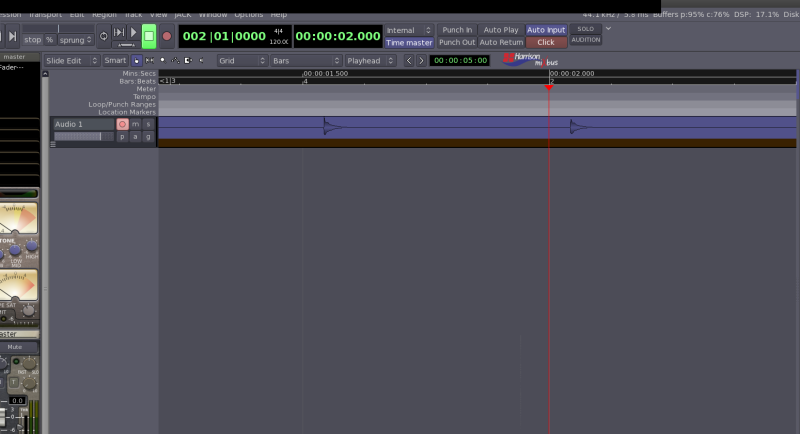Open the sprung shuttle behaviour dropdown

pos(75,40)
